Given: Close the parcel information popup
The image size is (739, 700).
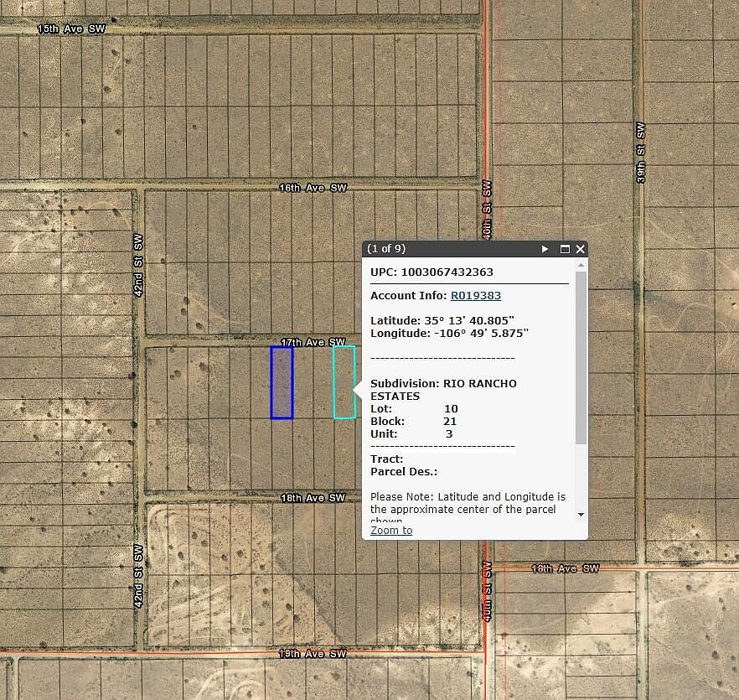Looking at the screenshot, I should point(579,249).
